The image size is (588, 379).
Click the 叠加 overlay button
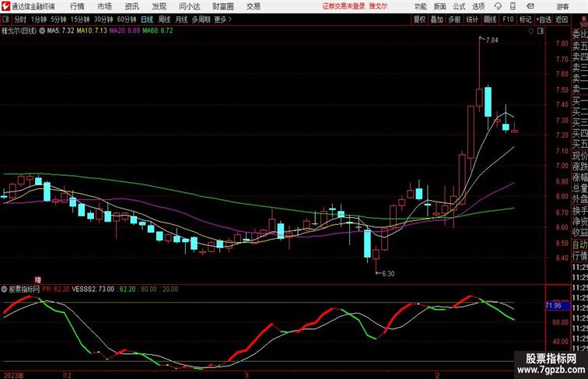pyautogui.click(x=437, y=19)
